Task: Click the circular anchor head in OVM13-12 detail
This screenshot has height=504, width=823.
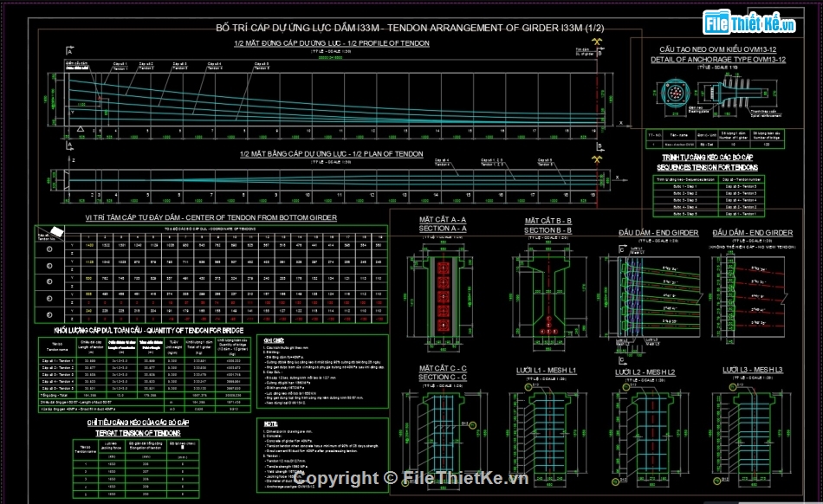Action: pos(676,94)
